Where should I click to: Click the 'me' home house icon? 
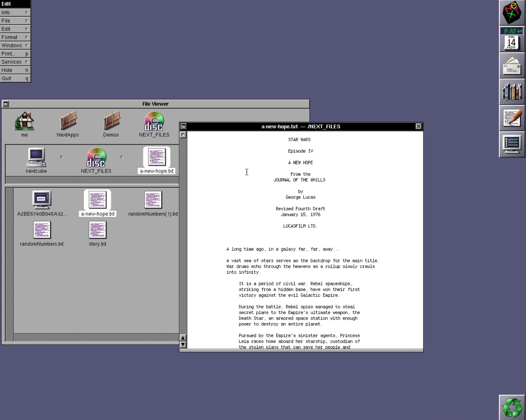point(25,121)
